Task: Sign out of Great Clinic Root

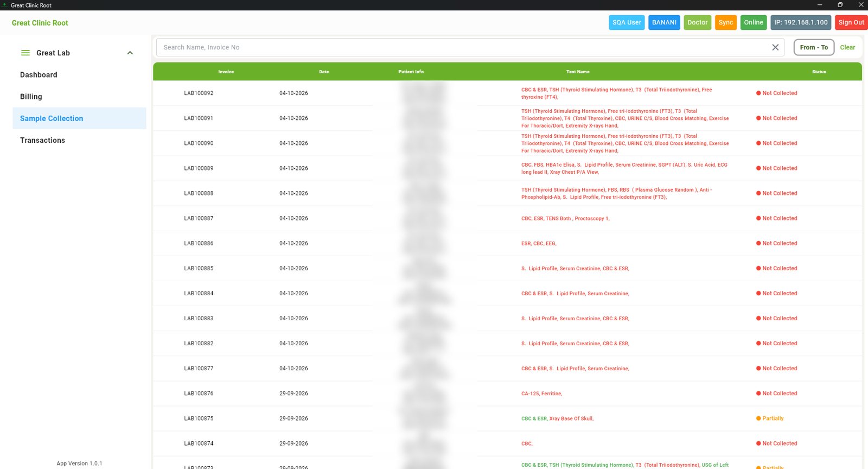Action: (x=851, y=22)
